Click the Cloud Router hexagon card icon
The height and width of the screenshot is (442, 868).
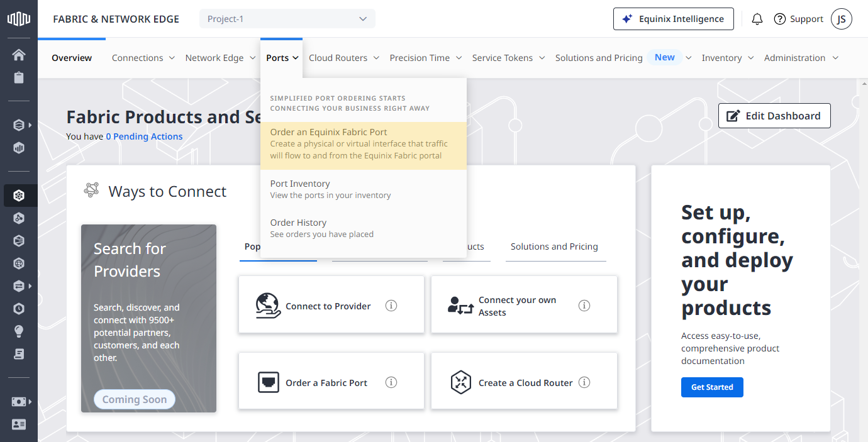pyautogui.click(x=461, y=382)
